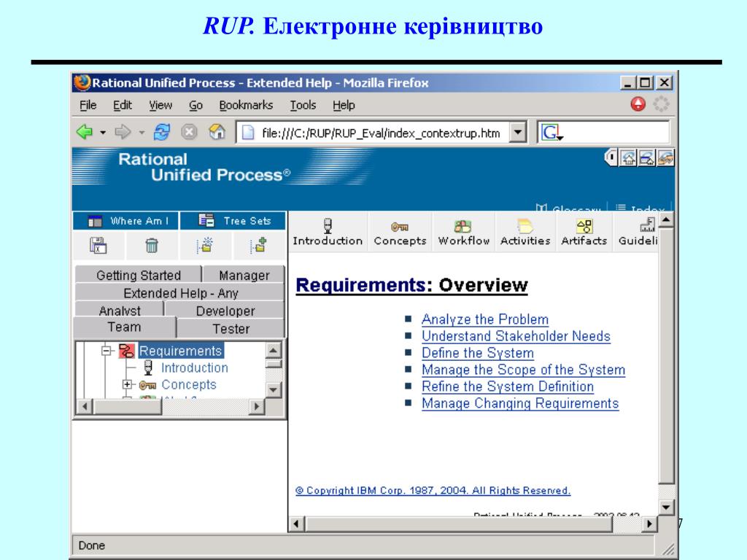
Task: Click the last banner icon at right
Action: (665, 157)
